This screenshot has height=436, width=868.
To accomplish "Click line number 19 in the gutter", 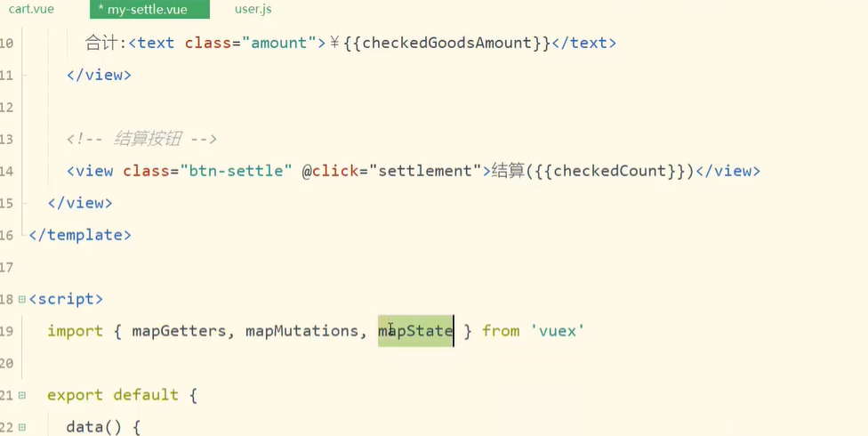I will 7,331.
